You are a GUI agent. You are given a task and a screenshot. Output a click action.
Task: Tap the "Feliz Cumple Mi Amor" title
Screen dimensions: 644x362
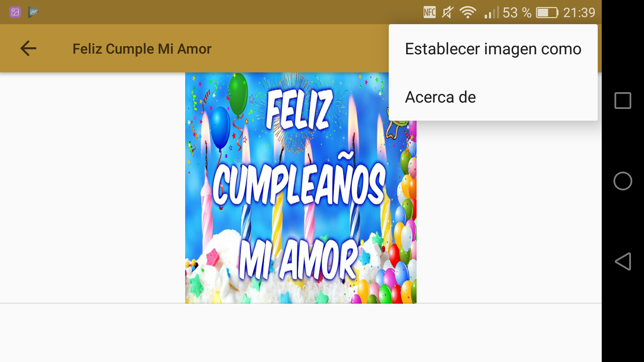click(x=142, y=49)
